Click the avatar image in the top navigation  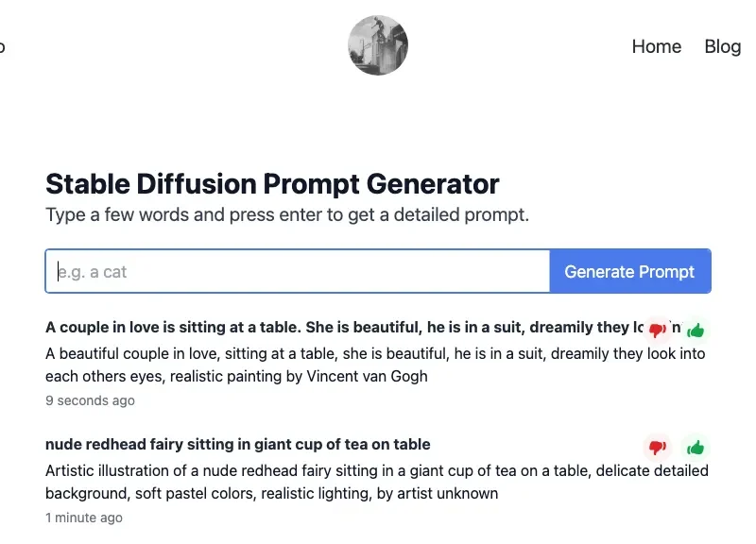coord(378,44)
